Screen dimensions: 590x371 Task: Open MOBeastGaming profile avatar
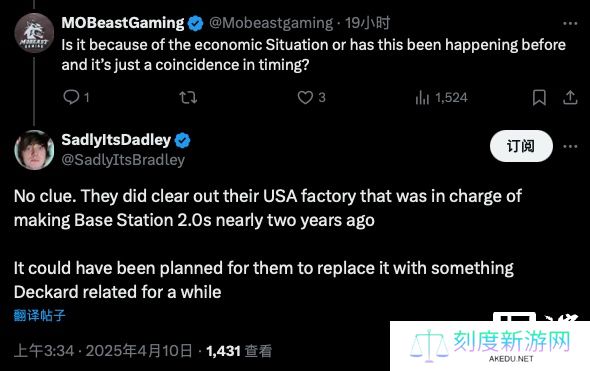click(34, 33)
